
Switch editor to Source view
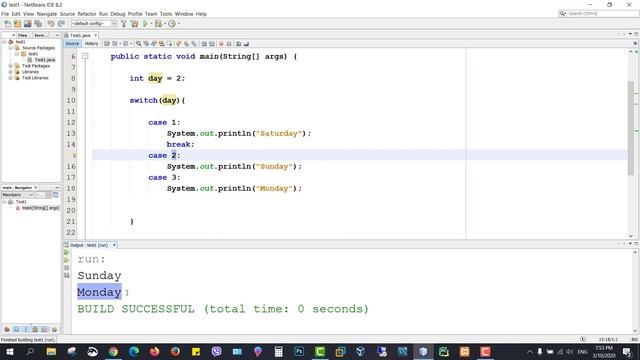72,44
